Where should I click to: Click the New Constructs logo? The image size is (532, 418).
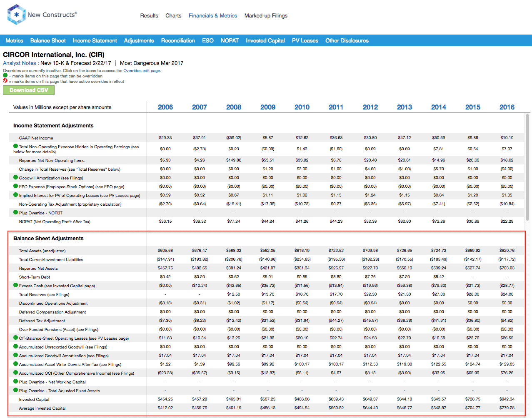[x=42, y=15]
